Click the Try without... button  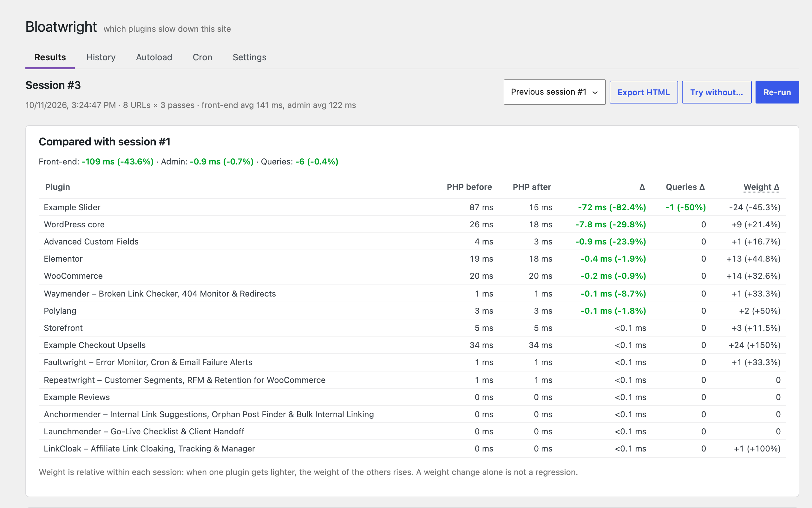click(717, 92)
